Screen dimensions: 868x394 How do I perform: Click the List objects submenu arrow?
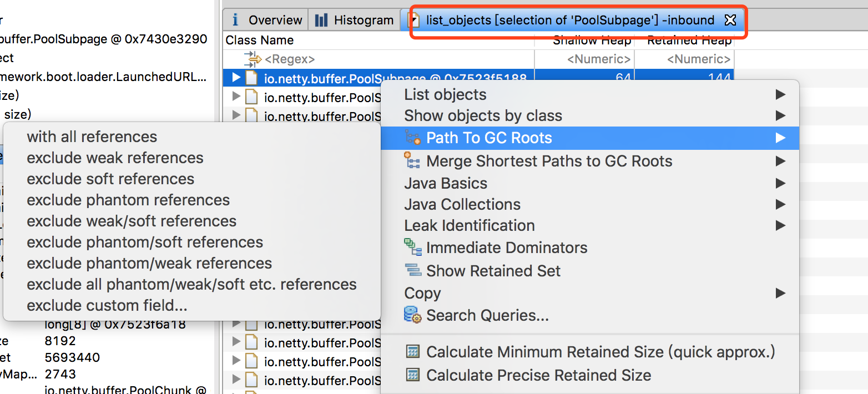coord(780,94)
